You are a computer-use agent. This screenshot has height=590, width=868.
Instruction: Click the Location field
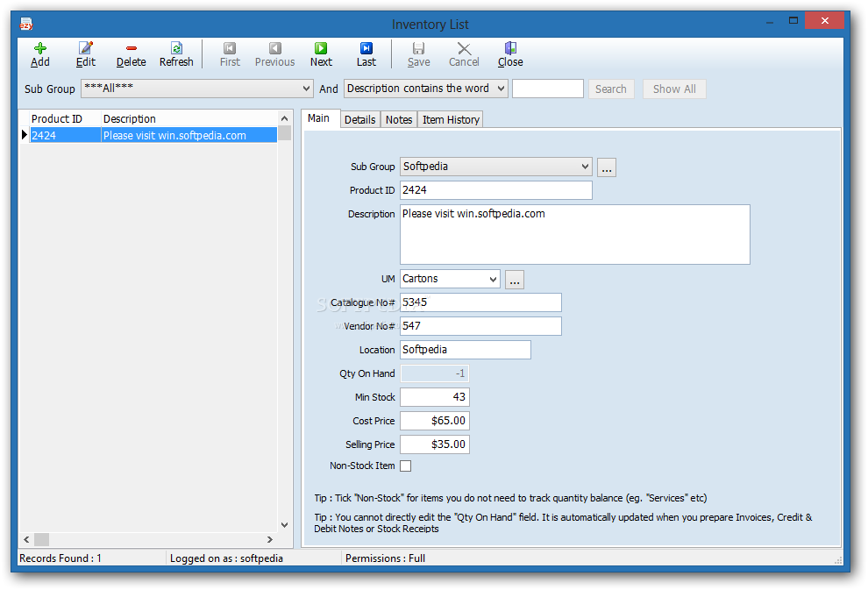[466, 350]
